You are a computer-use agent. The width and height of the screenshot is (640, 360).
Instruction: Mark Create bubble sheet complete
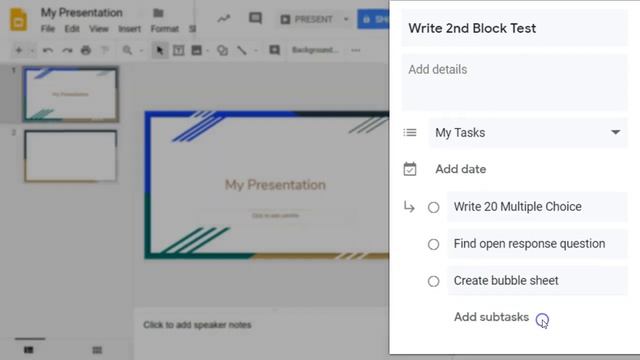click(x=433, y=281)
